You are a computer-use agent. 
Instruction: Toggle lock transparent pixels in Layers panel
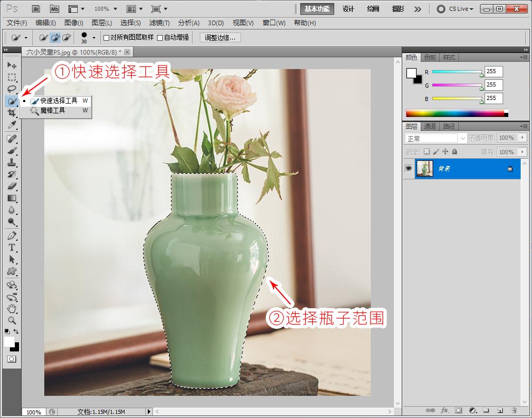pyautogui.click(x=427, y=152)
